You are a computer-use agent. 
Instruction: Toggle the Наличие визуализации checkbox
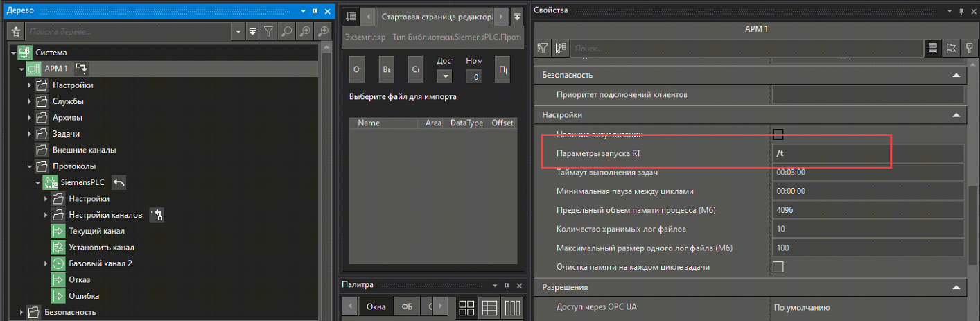click(x=778, y=134)
